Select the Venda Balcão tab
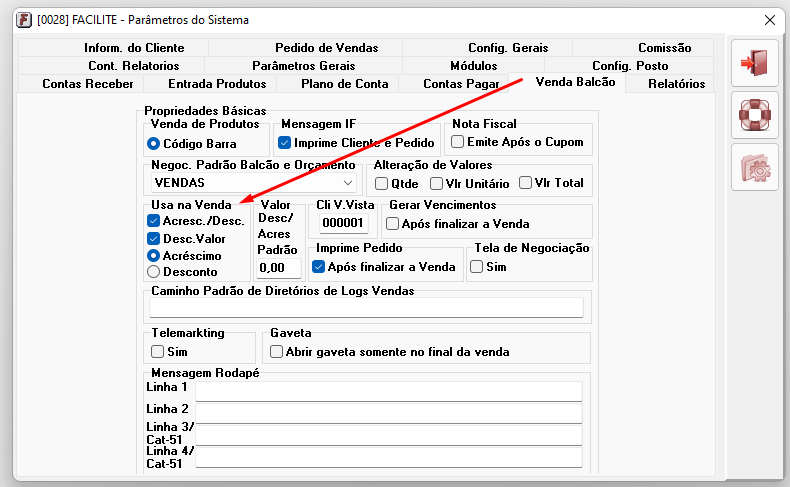 (x=567, y=82)
